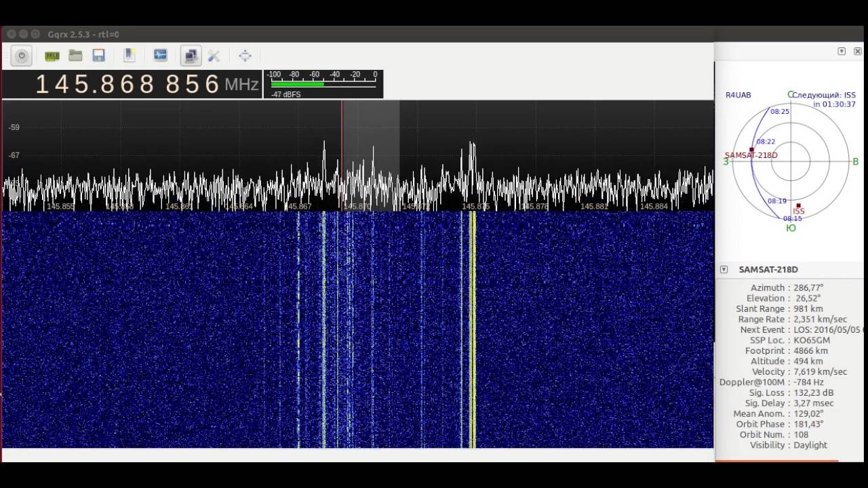Click the signal strength dBFS meter
This screenshot has width=868, height=488.
[x=323, y=83]
